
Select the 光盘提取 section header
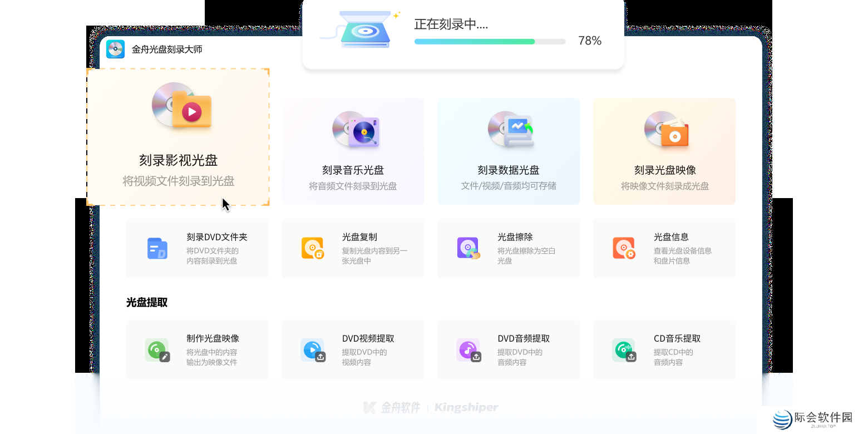pyautogui.click(x=147, y=302)
